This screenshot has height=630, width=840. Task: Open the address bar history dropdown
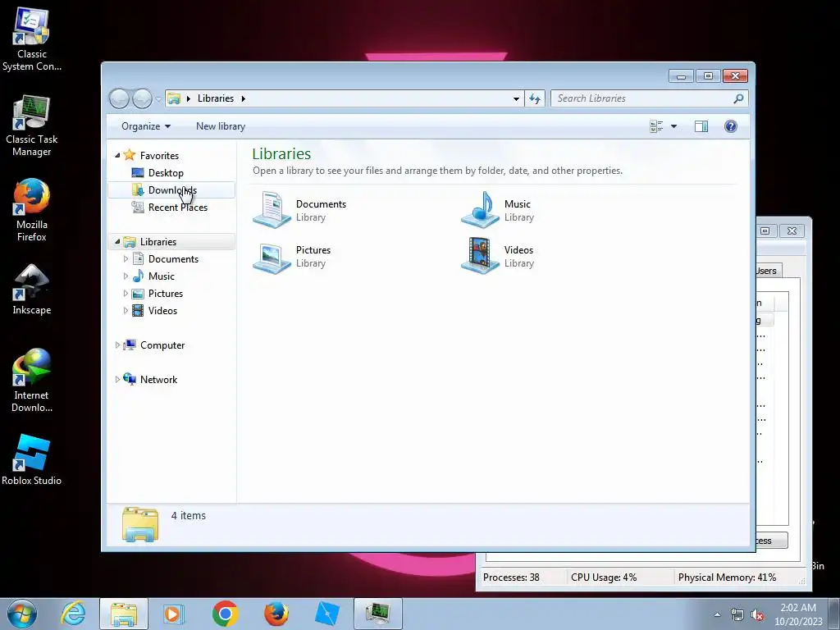[516, 98]
